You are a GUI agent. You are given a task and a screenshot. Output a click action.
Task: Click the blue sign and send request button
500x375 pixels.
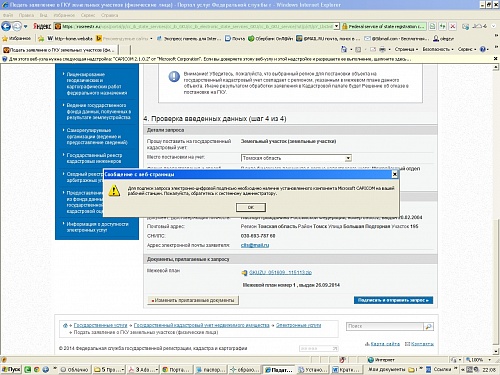pyautogui.click(x=393, y=300)
